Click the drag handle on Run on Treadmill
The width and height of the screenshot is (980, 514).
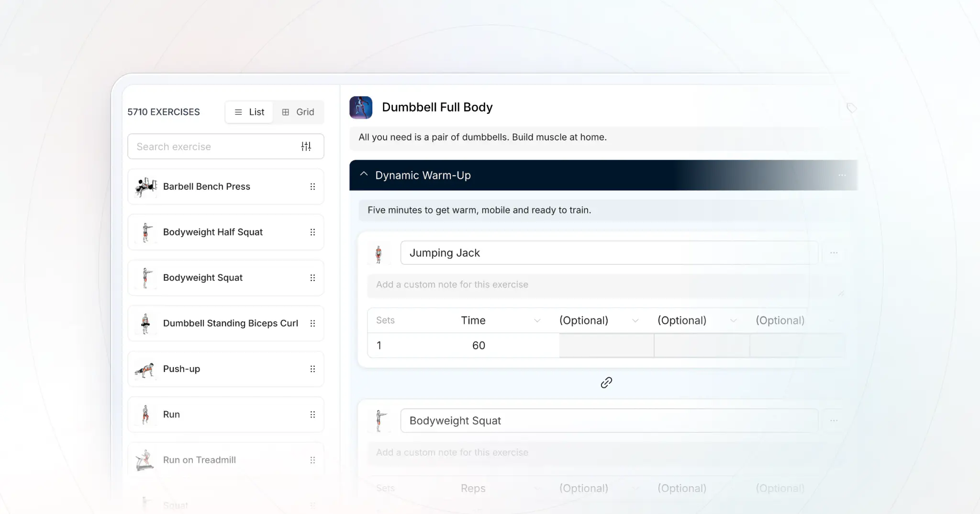point(312,460)
